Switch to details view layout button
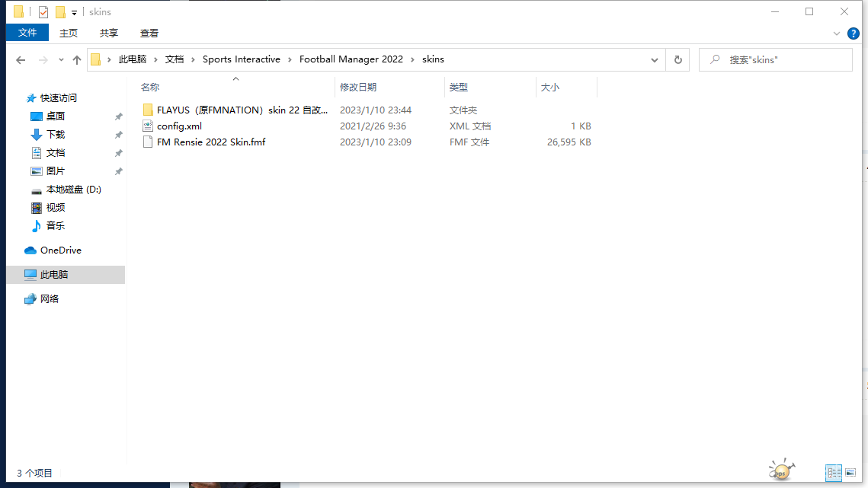This screenshot has height=488, width=868. (834, 473)
